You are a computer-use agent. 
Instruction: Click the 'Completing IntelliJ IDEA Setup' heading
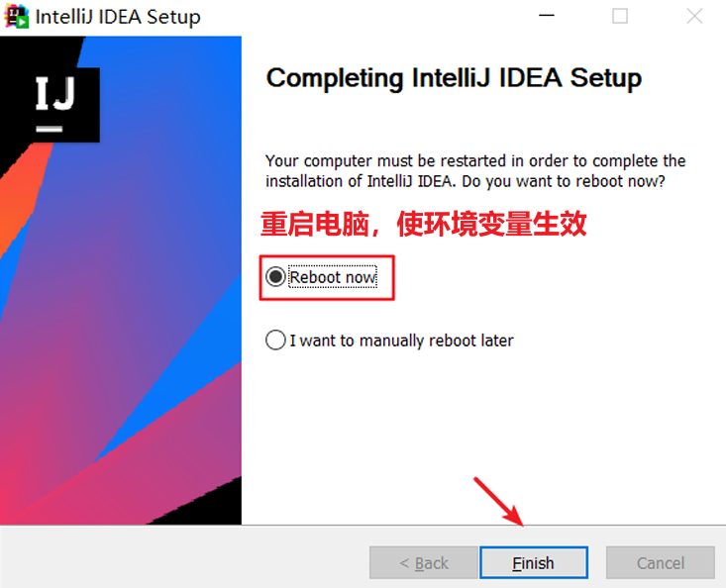pos(454,78)
